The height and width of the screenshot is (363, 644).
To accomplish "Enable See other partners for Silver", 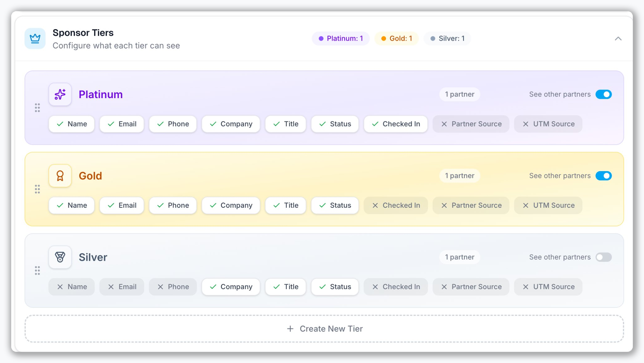I will [604, 257].
